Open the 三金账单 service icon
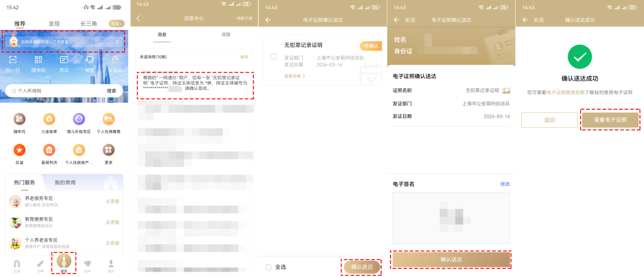Image resolution: width=644 pixels, height=277 pixels. click(49, 119)
